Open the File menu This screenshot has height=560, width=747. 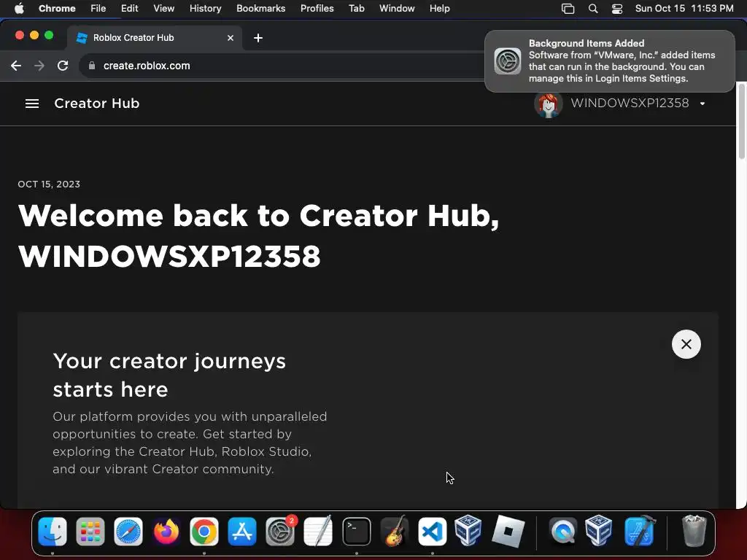(98, 9)
